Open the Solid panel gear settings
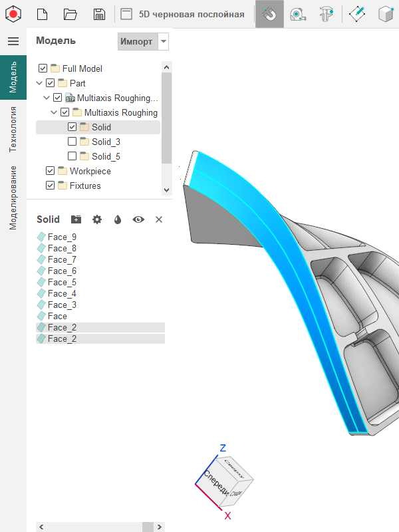 click(97, 219)
